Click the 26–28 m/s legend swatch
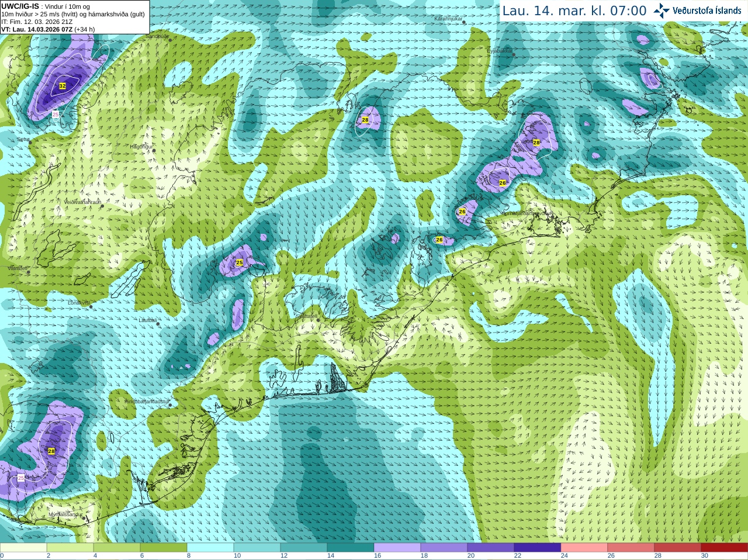This screenshot has width=748, height=560. (631, 548)
